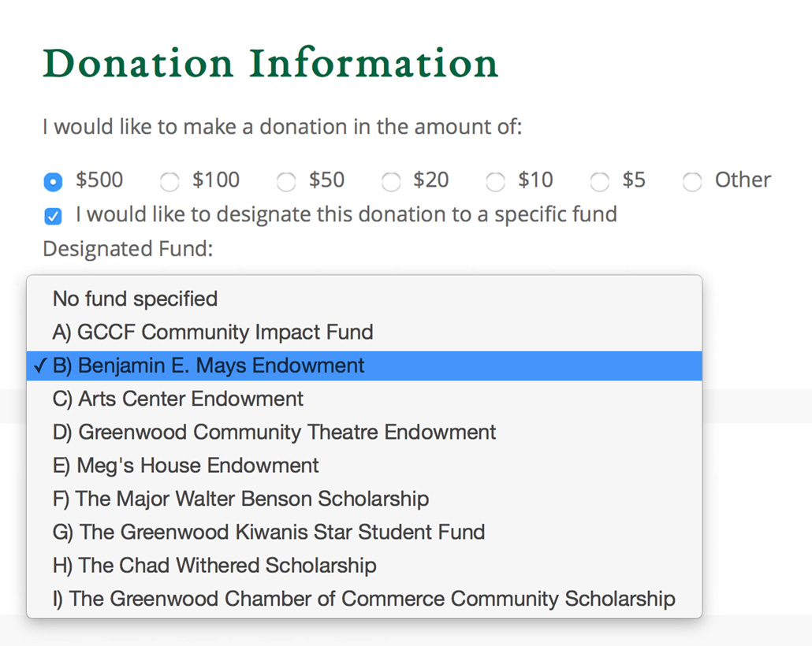Click the checkmark beside Benjamin E. Mays
Viewport: 812px width, 646px height.
(40, 366)
